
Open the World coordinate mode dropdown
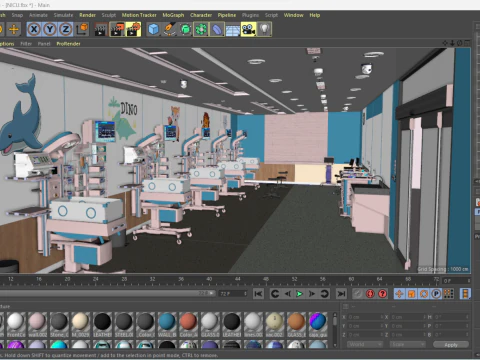(x=365, y=344)
